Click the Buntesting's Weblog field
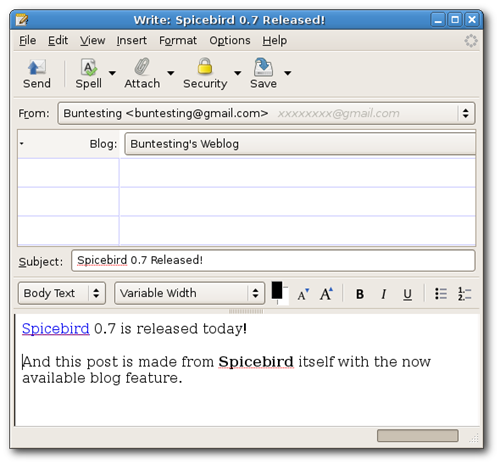 point(300,144)
